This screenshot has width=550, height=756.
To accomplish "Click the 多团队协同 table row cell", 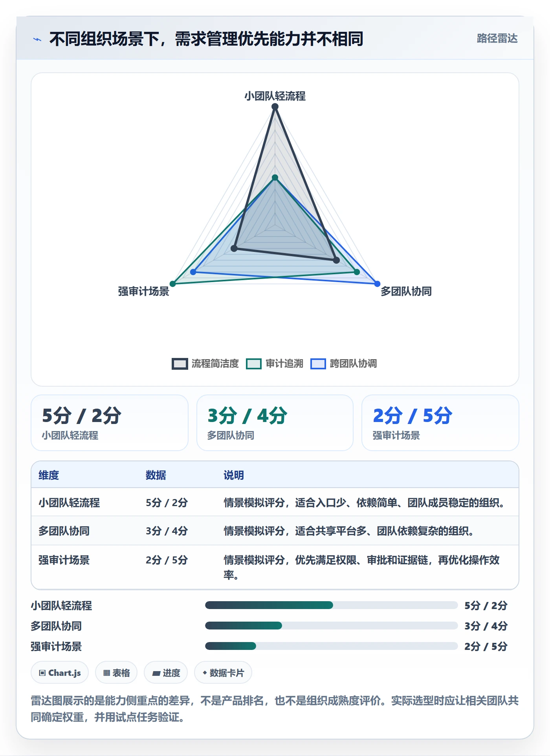I will 64,531.
